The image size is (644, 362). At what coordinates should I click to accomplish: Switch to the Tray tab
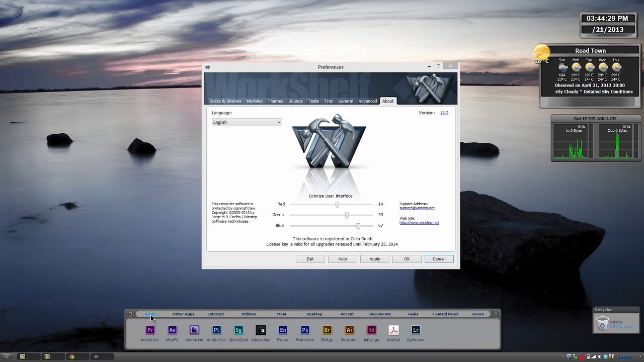click(329, 101)
